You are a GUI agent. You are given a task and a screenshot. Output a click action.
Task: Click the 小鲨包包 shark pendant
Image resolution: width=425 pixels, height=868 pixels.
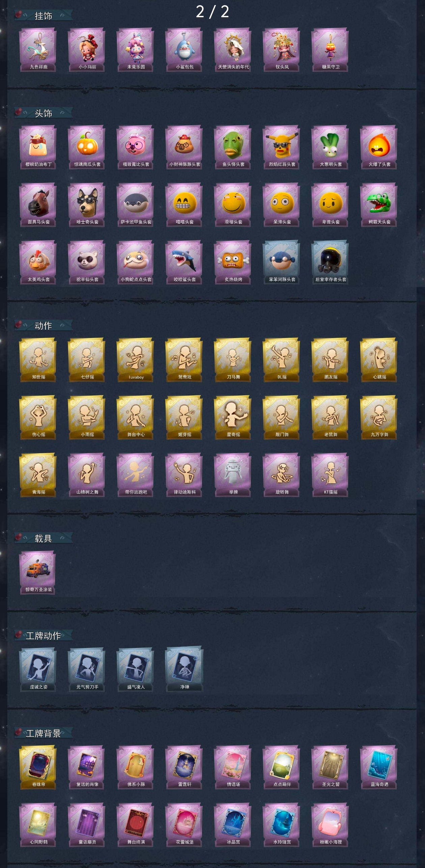click(184, 50)
